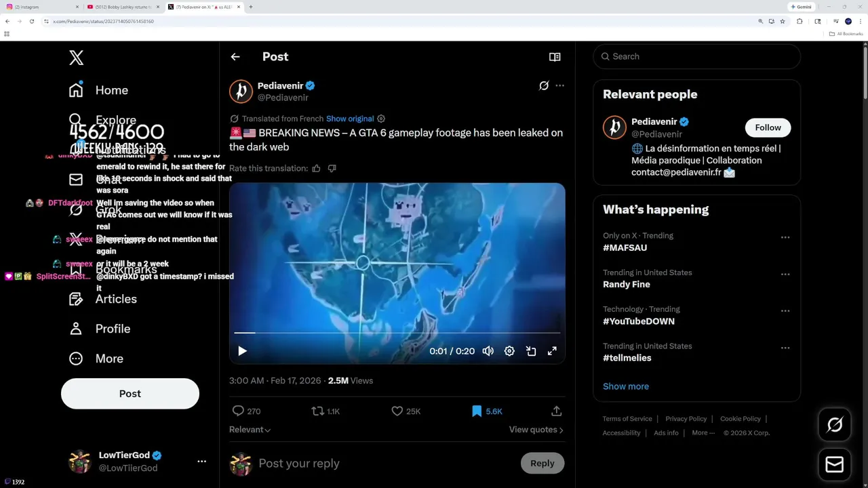Open Pediavenir avatar in Relevant people

[615, 127]
